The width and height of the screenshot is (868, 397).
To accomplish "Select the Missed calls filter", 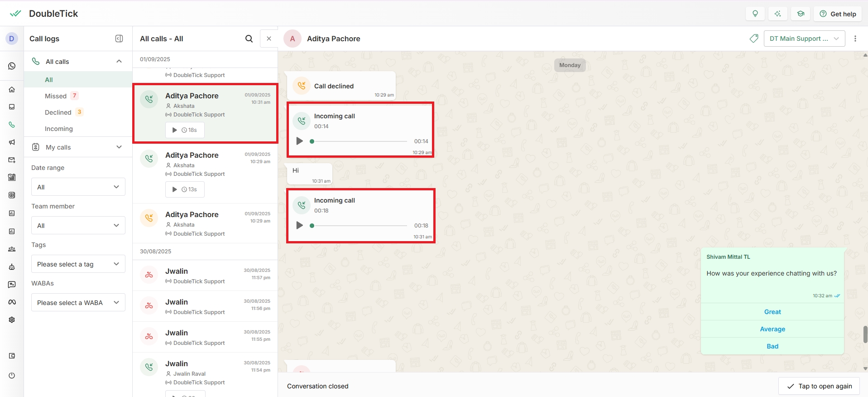I will [x=56, y=96].
